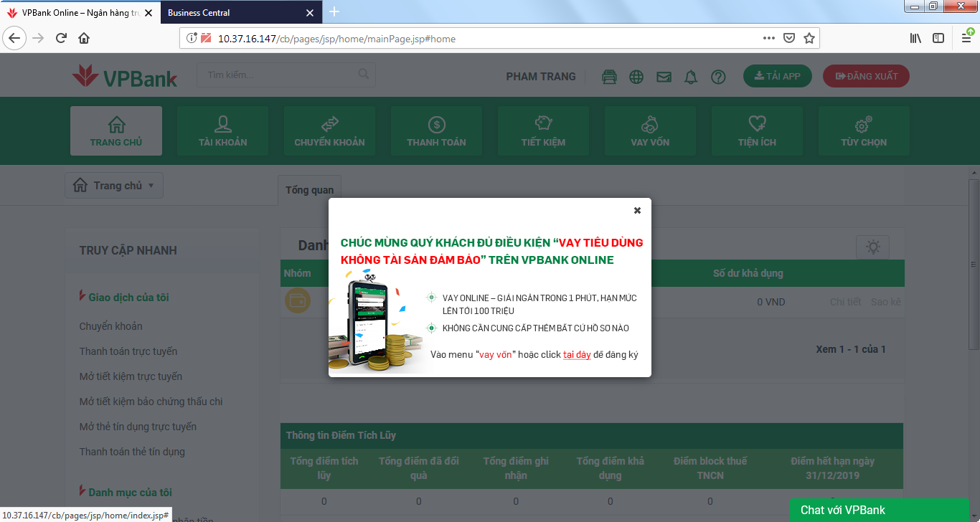
Task: Click the site information icon in address bar
Action: click(x=192, y=38)
